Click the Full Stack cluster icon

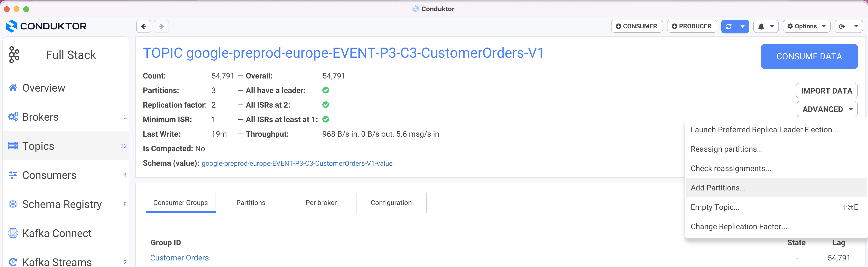pyautogui.click(x=14, y=55)
